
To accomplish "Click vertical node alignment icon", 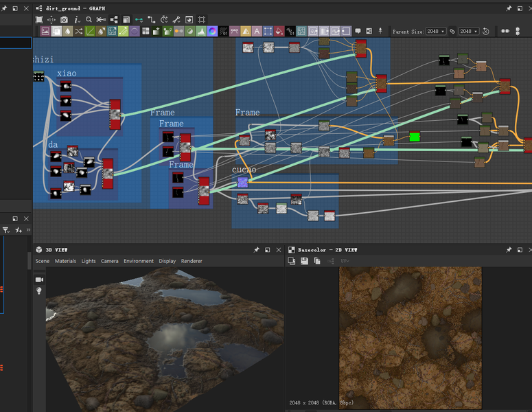I will coord(518,31).
